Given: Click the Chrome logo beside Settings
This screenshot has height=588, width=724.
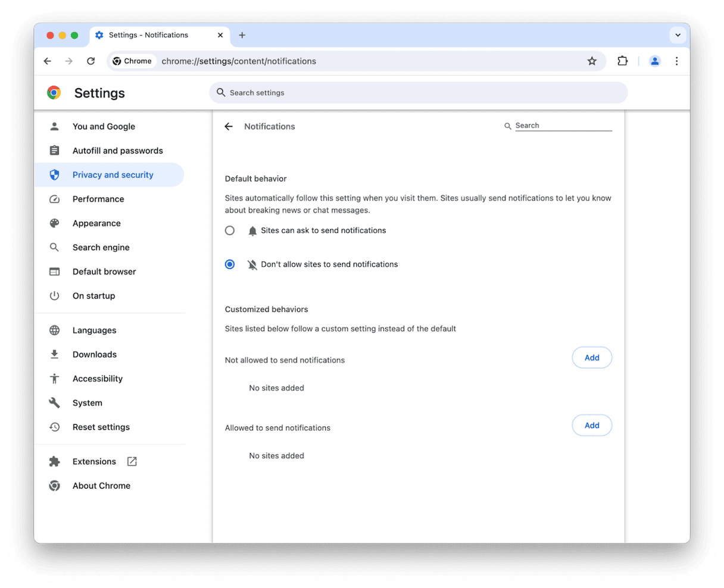Looking at the screenshot, I should coord(54,93).
